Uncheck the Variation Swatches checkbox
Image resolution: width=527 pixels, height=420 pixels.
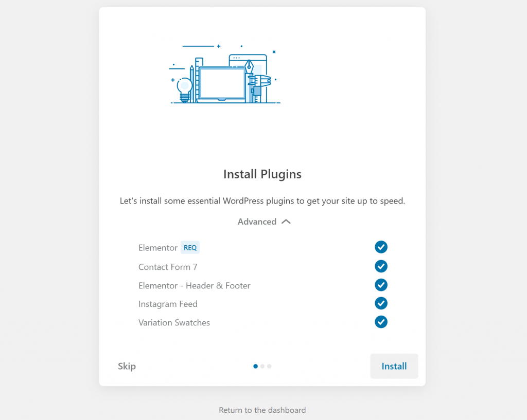381,322
